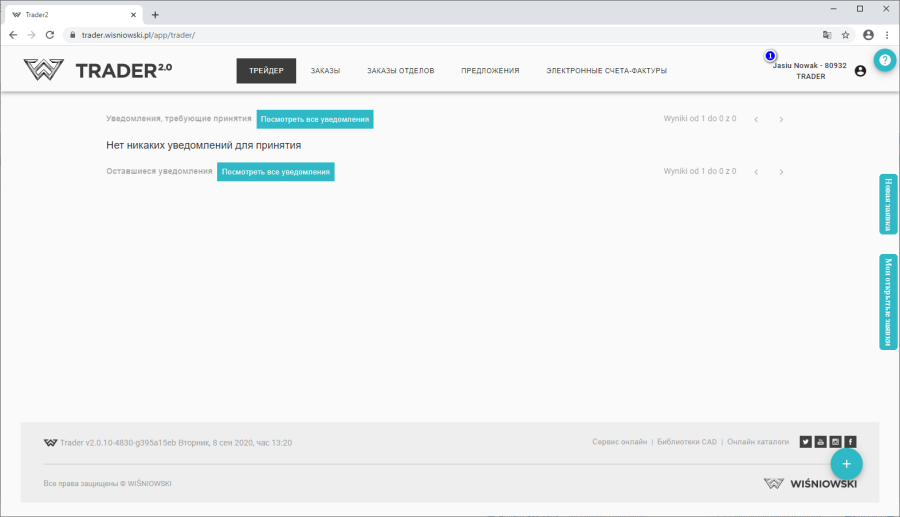This screenshot has height=517, width=900.
Task: Open ЭЛЕКТРОННЫЕ СЧЕТА-ФАКТУРЫ section
Action: [606, 71]
